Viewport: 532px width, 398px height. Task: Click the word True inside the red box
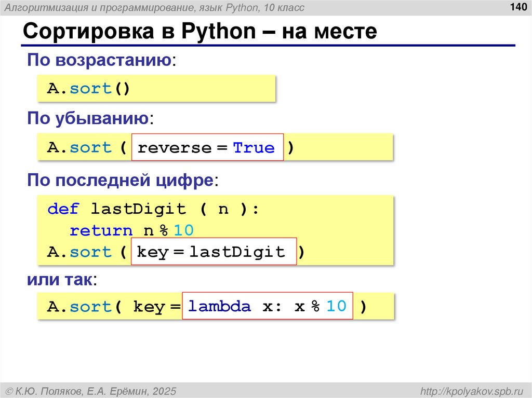click(x=253, y=147)
